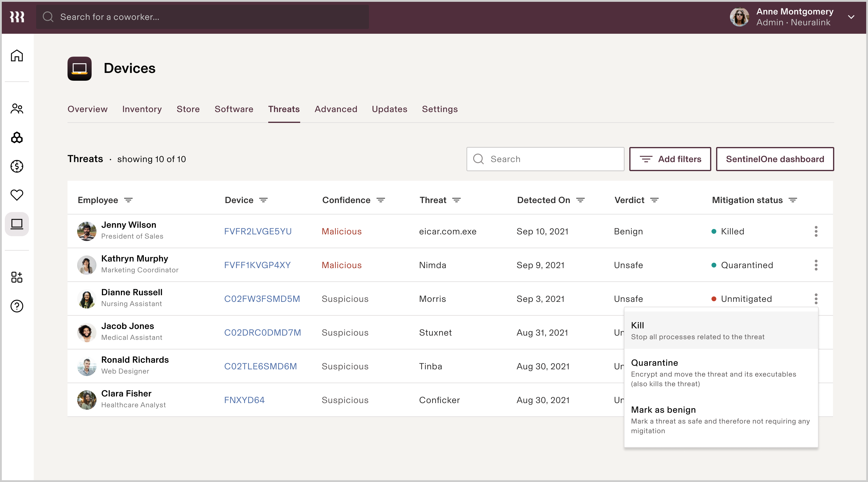868x482 pixels.
Task: Open the three-dot menu for Jenny Wilson
Action: 816,231
